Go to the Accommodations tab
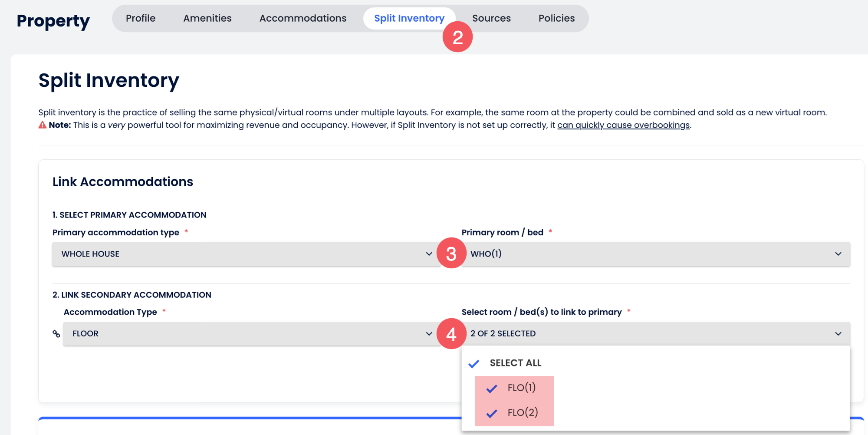868x435 pixels. (303, 18)
